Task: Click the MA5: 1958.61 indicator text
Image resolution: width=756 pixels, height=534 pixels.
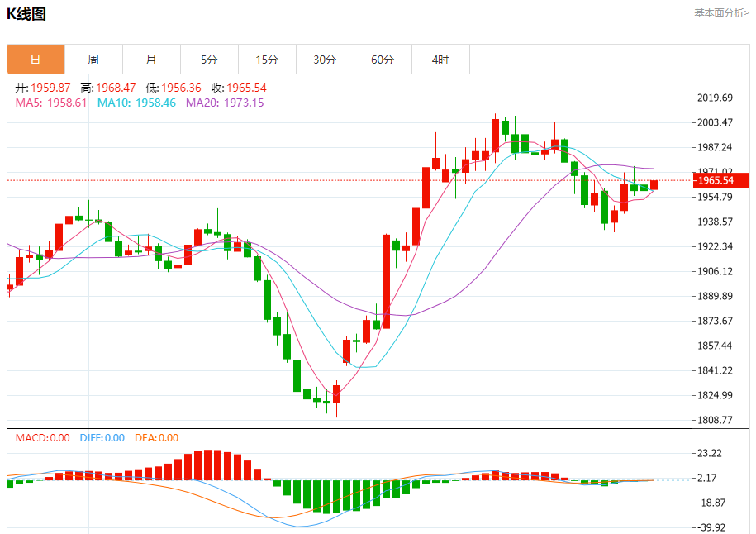Action: (x=51, y=103)
